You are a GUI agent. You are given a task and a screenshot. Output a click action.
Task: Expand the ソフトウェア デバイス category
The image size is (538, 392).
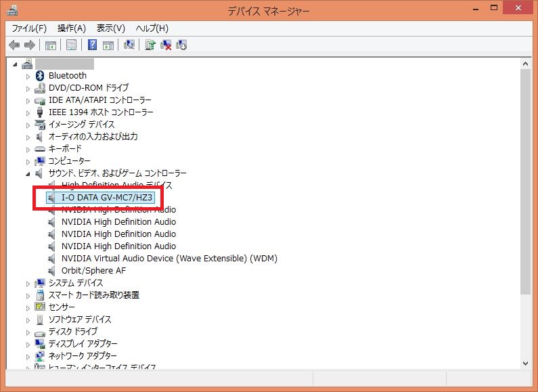[28, 320]
